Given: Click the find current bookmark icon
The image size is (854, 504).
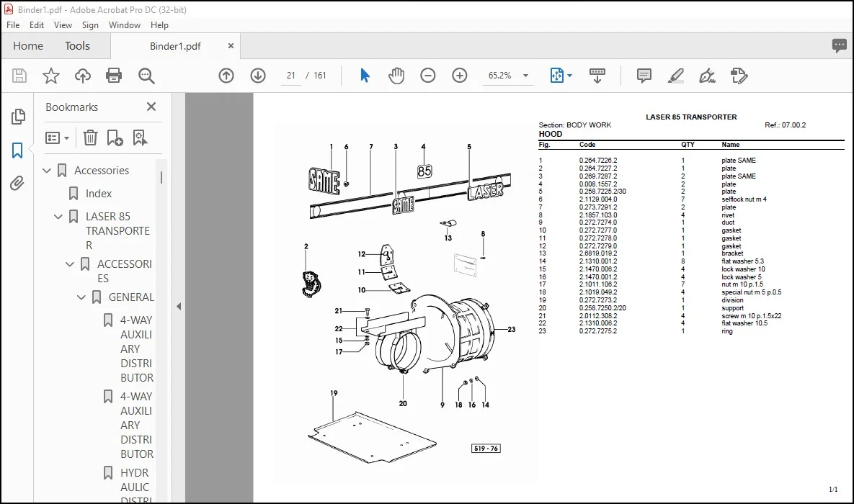Looking at the screenshot, I should pyautogui.click(x=140, y=138).
